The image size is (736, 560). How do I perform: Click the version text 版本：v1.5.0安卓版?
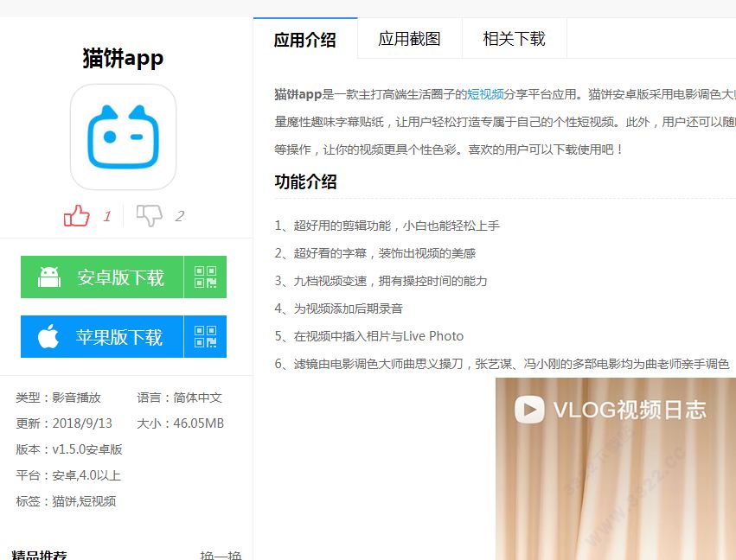pyautogui.click(x=69, y=449)
